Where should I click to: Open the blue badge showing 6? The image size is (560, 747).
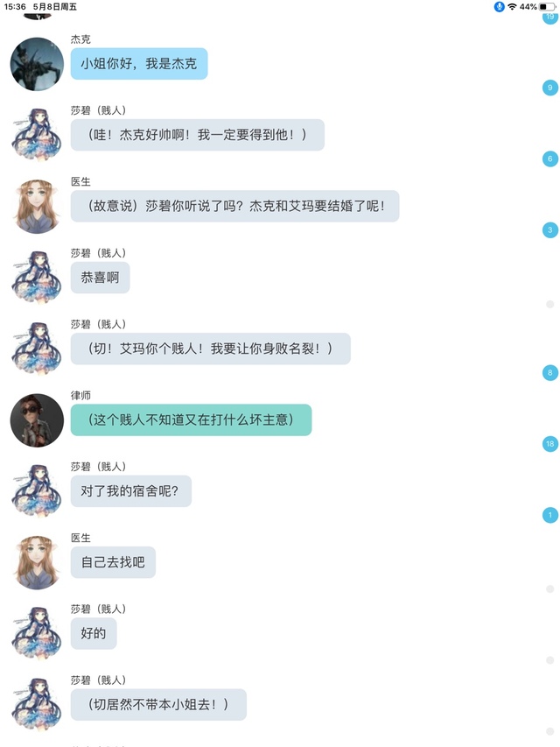pyautogui.click(x=550, y=159)
